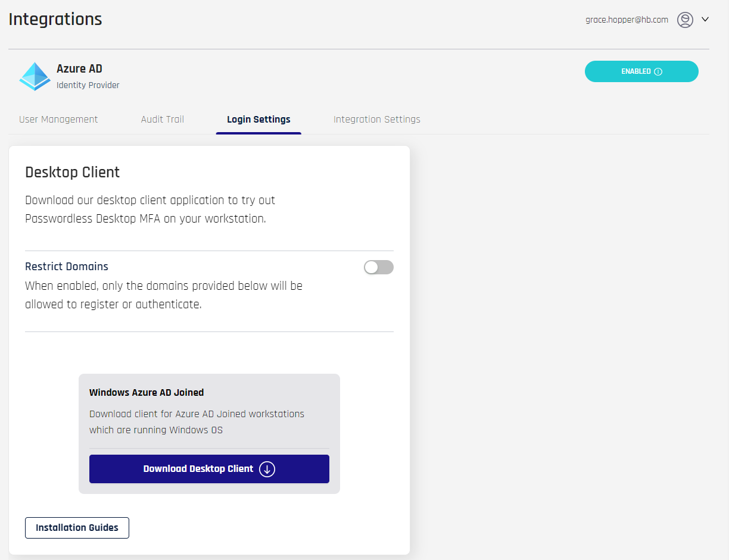Click the download arrow circle icon
Image resolution: width=729 pixels, height=560 pixels.
coord(267,469)
